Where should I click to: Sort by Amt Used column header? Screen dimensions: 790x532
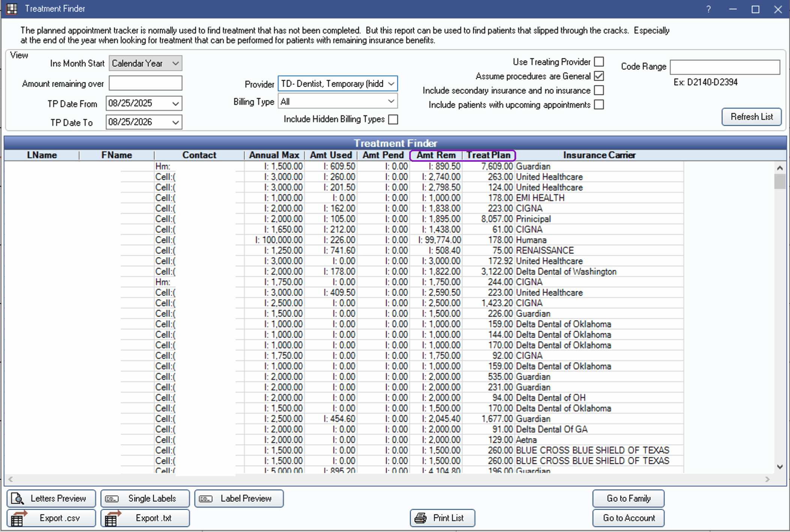tap(331, 155)
